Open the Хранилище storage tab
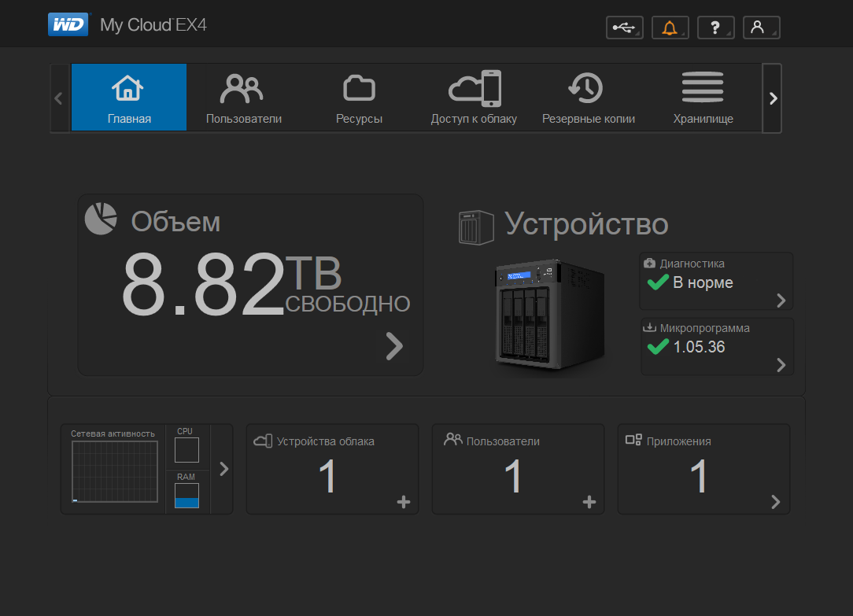 tap(703, 98)
